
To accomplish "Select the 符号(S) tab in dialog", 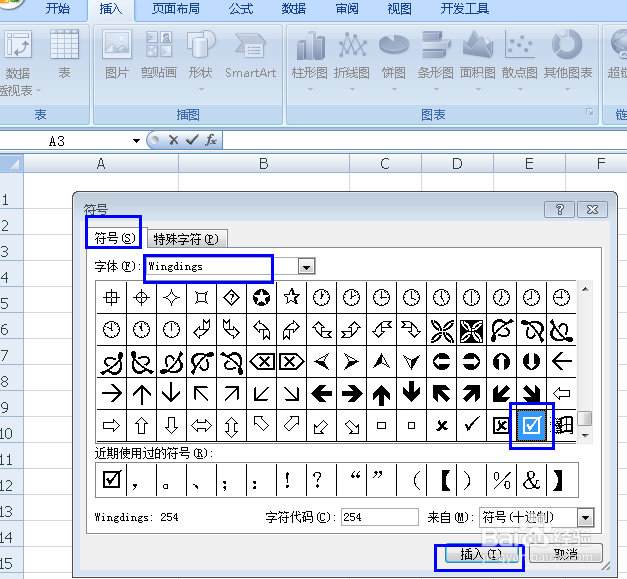I will pos(114,238).
